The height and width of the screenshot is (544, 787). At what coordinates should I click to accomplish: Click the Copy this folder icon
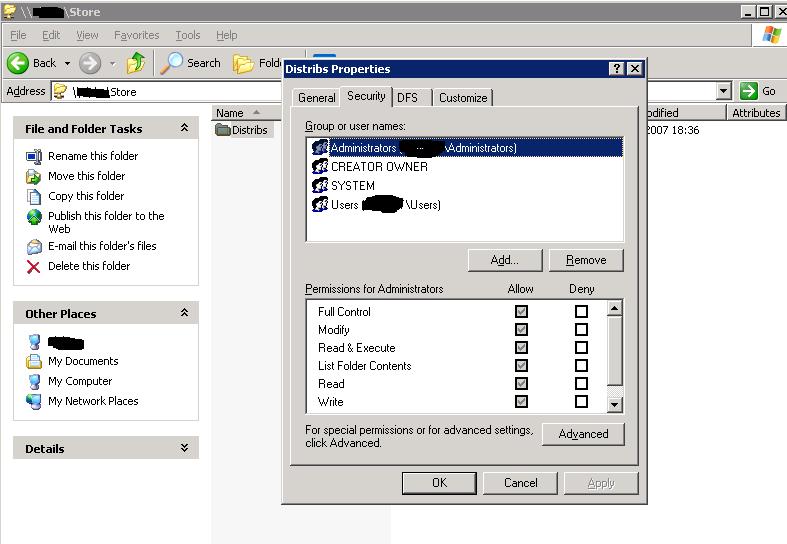point(34,197)
